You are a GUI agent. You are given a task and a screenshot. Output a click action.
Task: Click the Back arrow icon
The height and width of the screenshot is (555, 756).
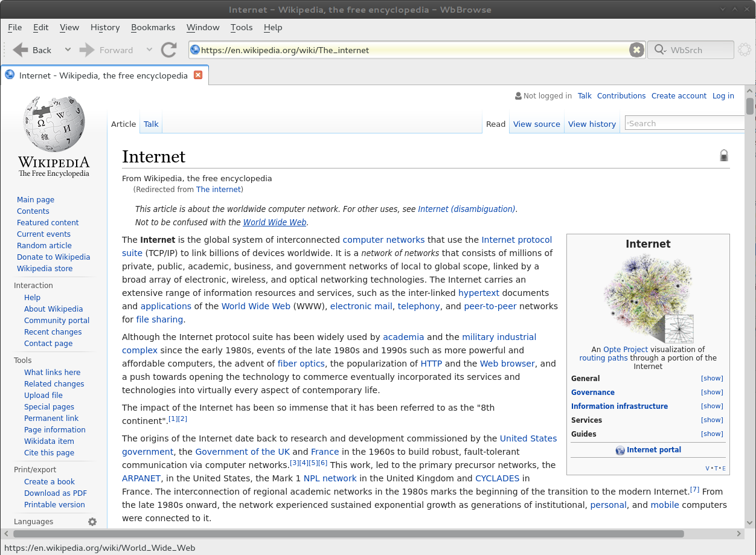[21, 50]
